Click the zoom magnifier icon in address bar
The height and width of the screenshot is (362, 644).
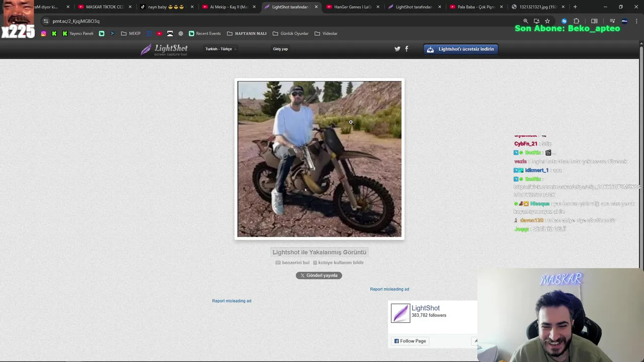(526, 21)
